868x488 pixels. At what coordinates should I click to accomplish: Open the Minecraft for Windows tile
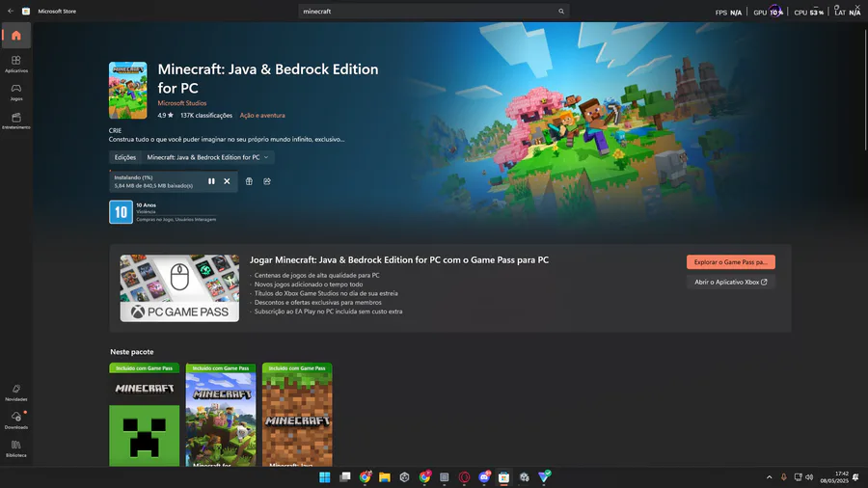[x=221, y=415]
